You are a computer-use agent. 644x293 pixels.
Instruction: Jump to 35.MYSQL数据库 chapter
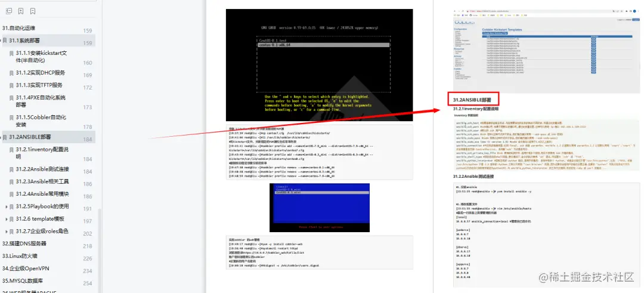[x=23, y=281]
